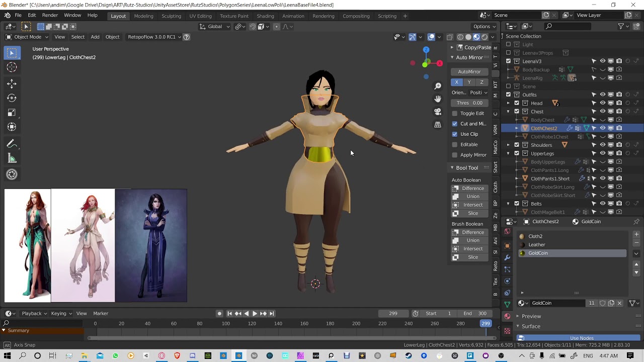Hide ClothChest2 with eye icon
The image size is (644, 362).
[602, 128]
